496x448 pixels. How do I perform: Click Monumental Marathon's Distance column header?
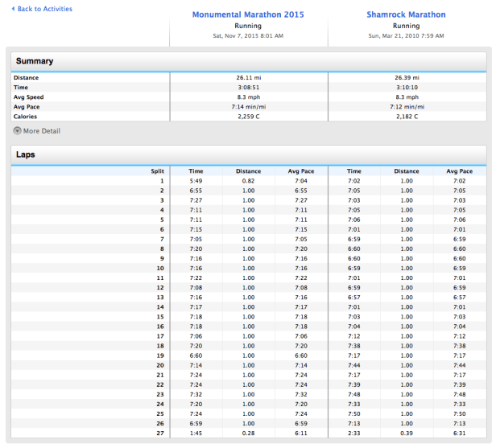(x=248, y=171)
